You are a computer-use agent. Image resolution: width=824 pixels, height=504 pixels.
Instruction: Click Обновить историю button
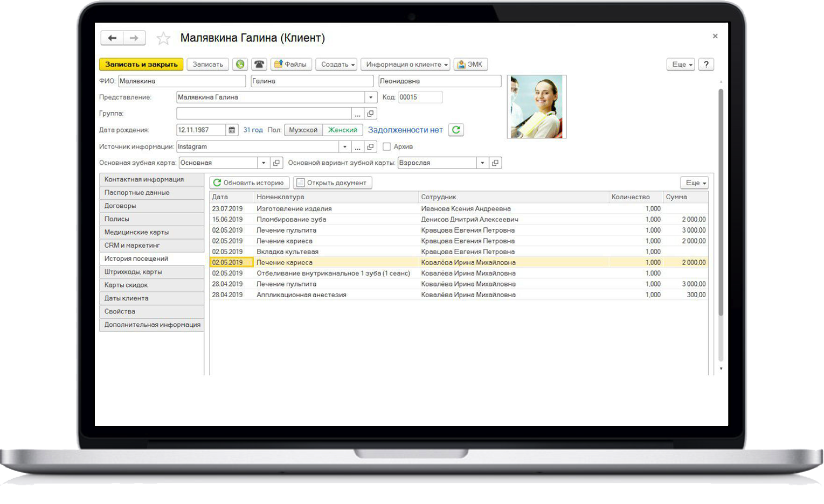[x=249, y=183]
